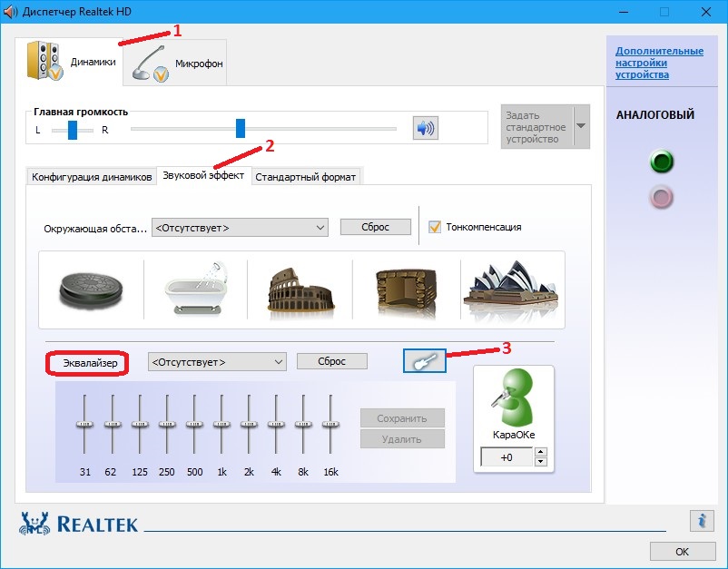Viewport: 728px width, 569px height.
Task: Click the 4k equalizer slider
Action: (276, 424)
